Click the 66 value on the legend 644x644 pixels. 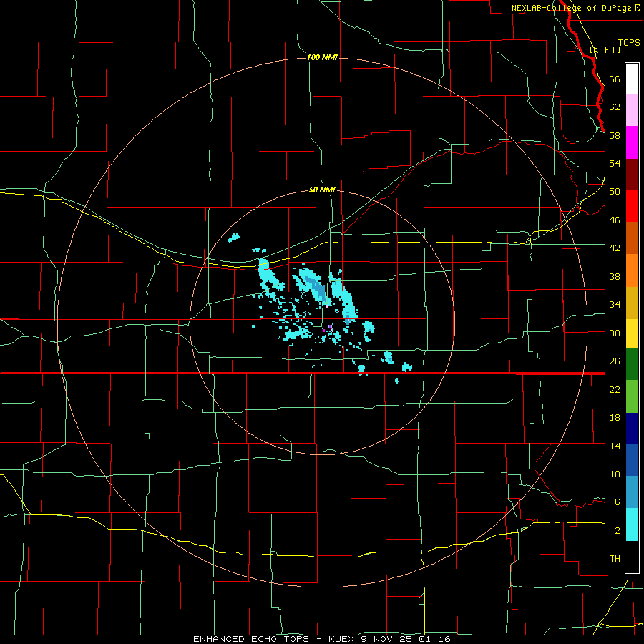click(615, 79)
